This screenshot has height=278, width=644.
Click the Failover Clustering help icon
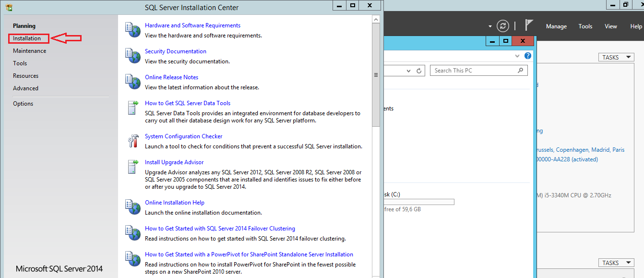pos(132,233)
